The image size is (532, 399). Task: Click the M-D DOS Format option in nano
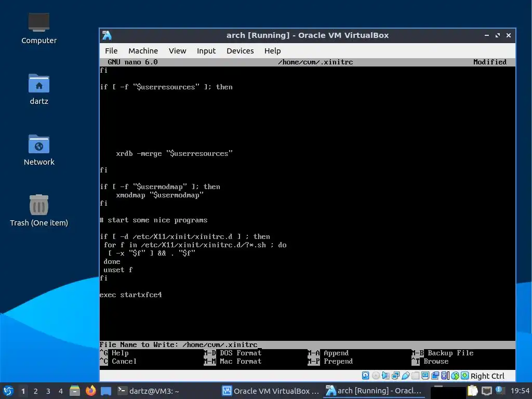[x=233, y=353]
